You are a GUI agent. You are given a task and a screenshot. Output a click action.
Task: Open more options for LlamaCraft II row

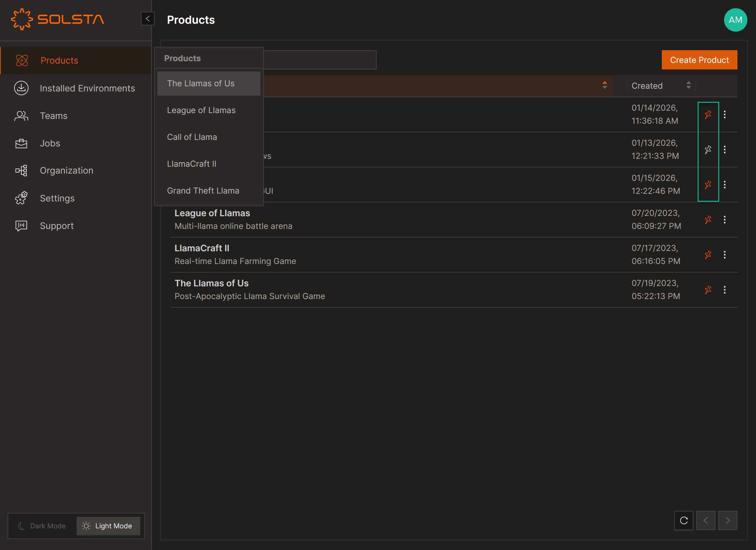(x=725, y=255)
